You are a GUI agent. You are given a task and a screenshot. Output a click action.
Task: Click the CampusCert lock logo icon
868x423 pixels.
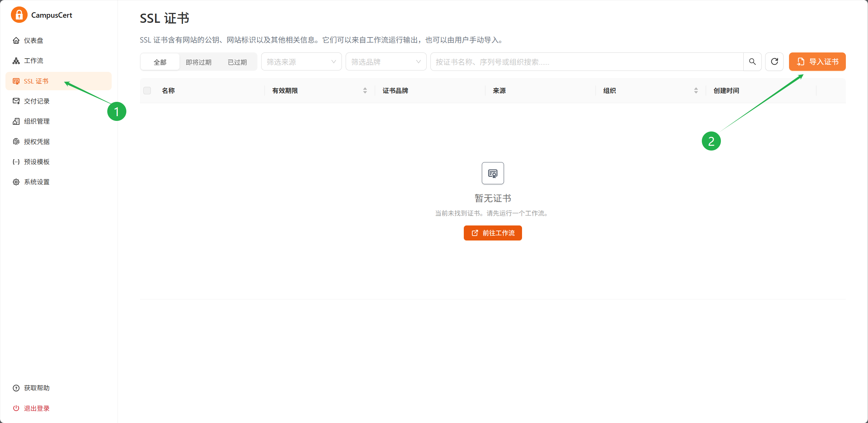pos(19,15)
